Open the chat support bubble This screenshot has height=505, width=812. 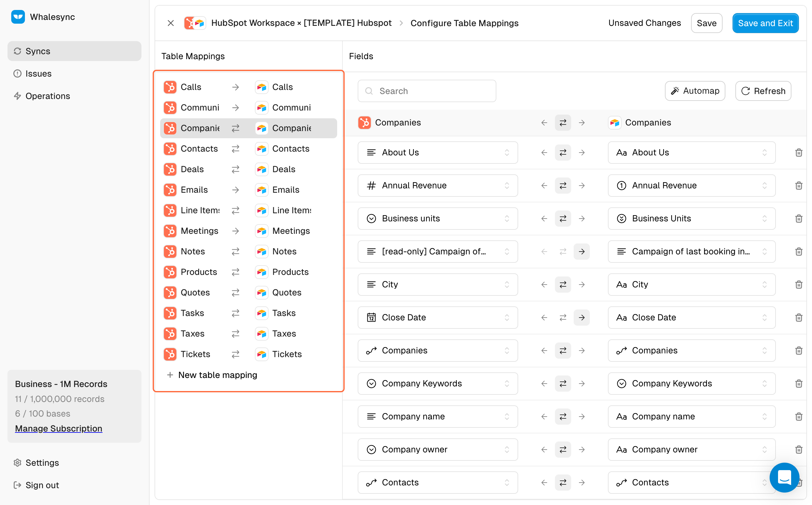click(784, 477)
